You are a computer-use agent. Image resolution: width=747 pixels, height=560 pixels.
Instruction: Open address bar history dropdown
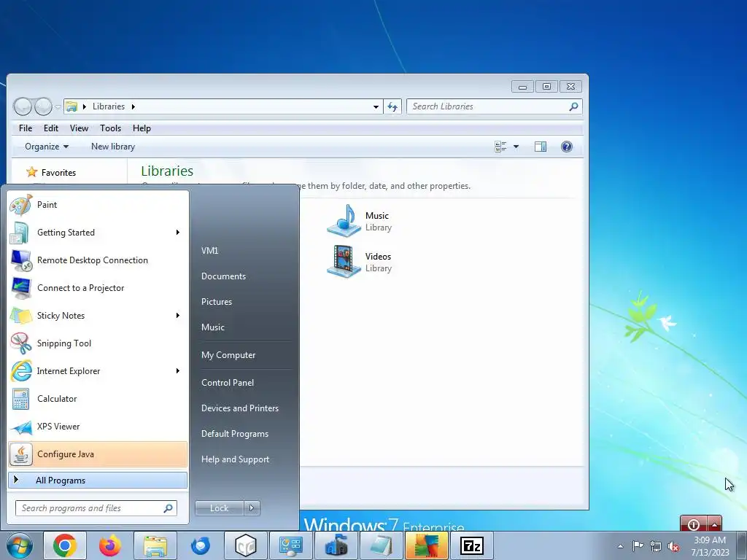(x=376, y=106)
